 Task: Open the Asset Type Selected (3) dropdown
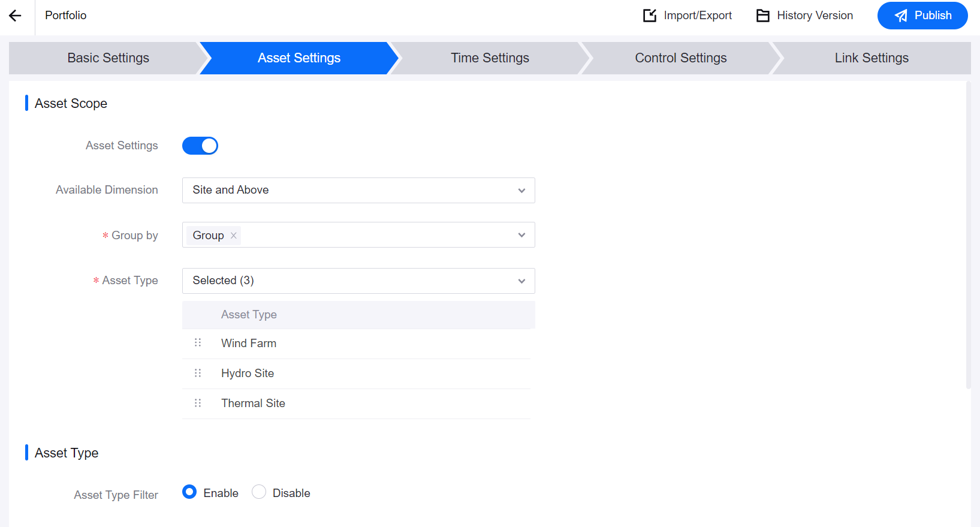point(358,281)
